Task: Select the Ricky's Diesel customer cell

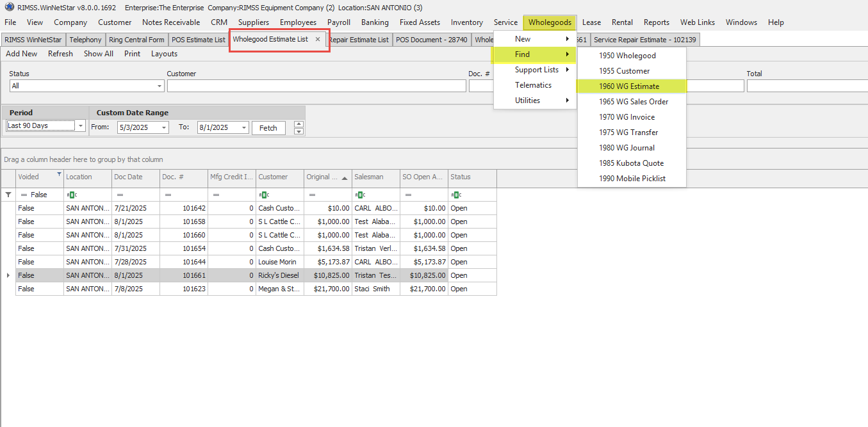Action: 280,275
